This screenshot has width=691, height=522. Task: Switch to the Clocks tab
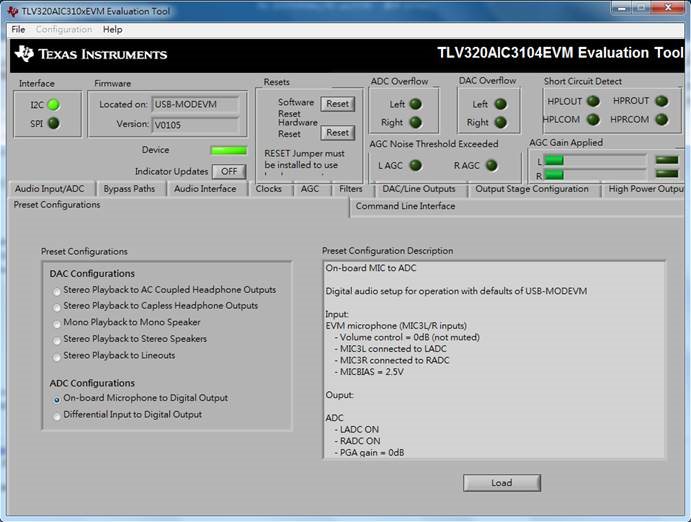pos(269,189)
